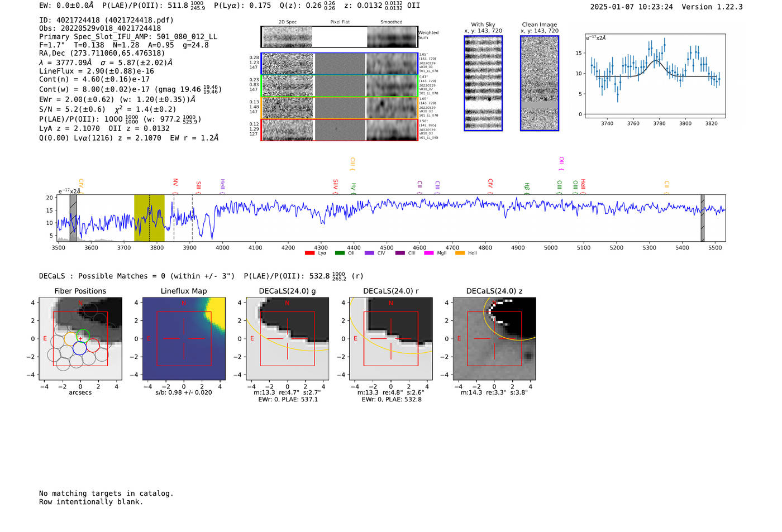Click the s/b: 0.98 +/- 0.020 caption
This screenshot has height=532, width=782.
[x=184, y=392]
